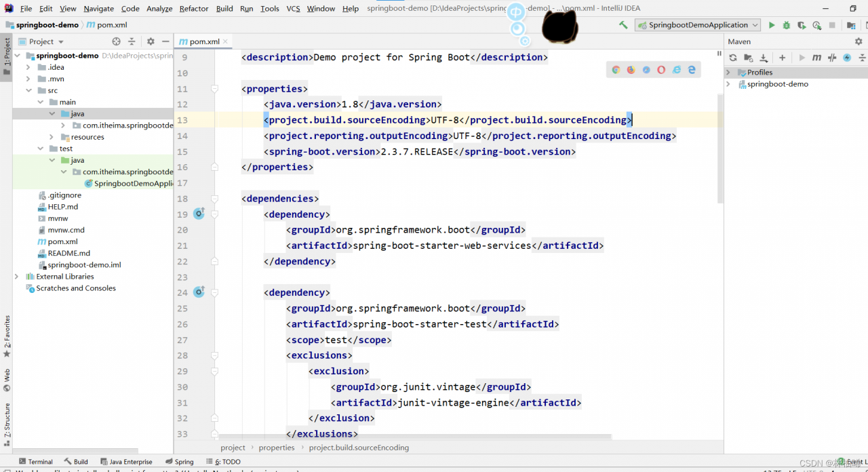Screen dimensions: 868x472
Task: Click the Build Project hammer icon
Action: coord(623,25)
